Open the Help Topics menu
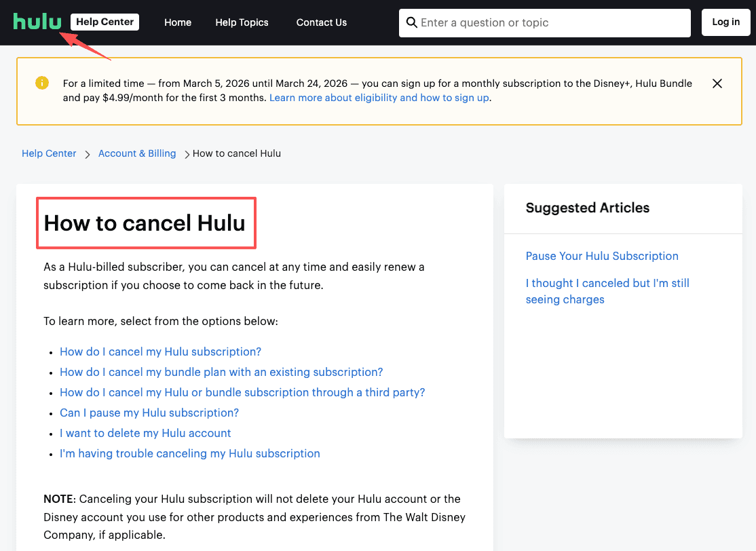Image resolution: width=756 pixels, height=551 pixels. (x=242, y=22)
